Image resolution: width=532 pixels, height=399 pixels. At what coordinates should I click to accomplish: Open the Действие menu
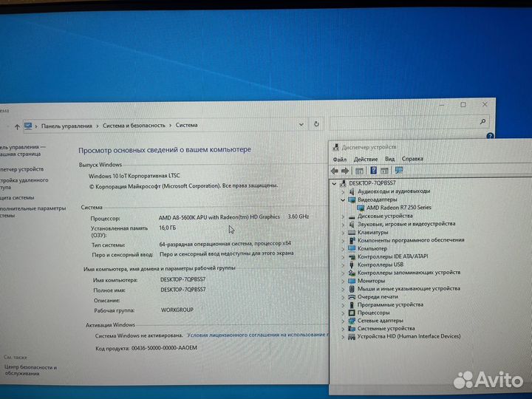click(x=365, y=159)
